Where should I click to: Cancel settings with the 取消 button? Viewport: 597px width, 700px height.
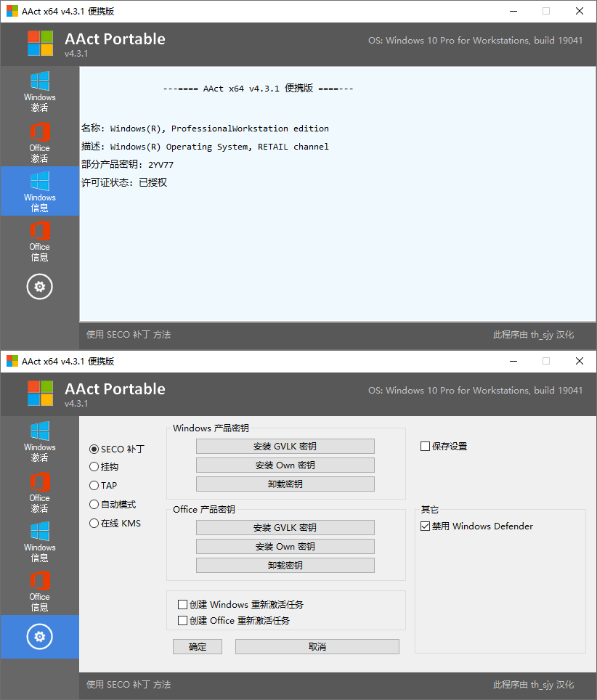(x=317, y=646)
